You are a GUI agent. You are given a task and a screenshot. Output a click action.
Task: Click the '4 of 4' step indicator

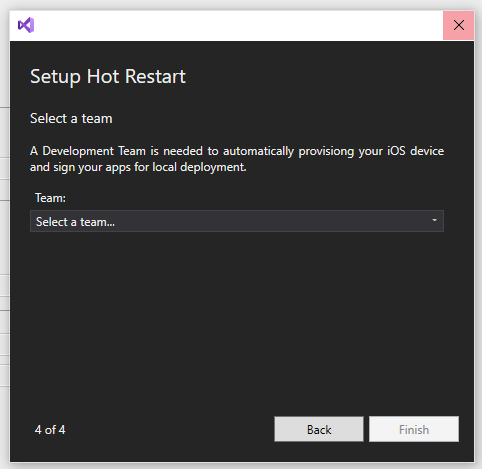tap(50, 430)
